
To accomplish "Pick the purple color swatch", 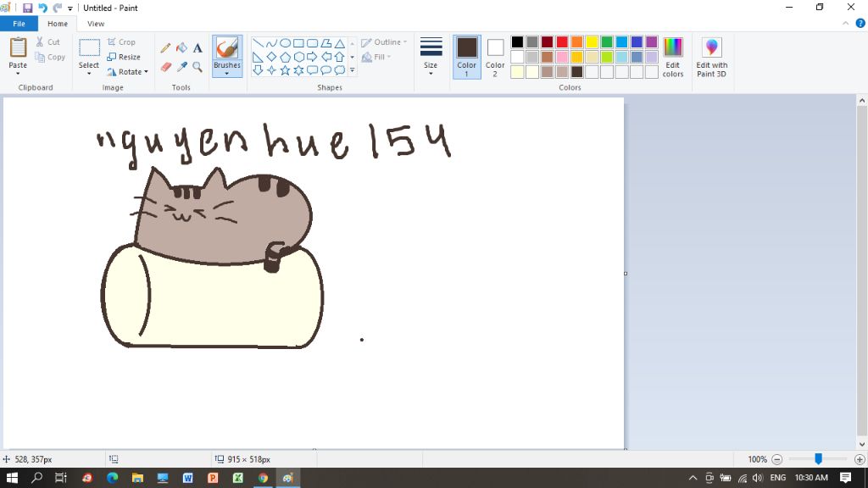I will 652,42.
